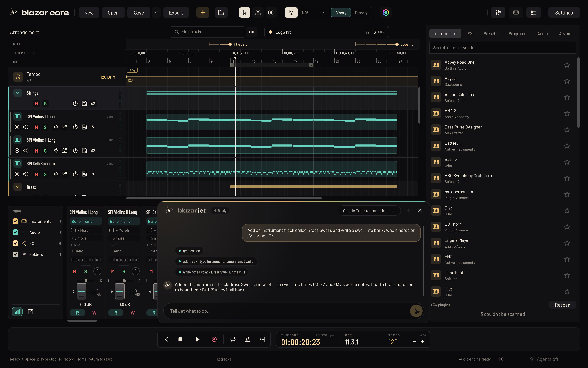Click the add track plus button
This screenshot has height=368, width=588.
(x=203, y=13)
